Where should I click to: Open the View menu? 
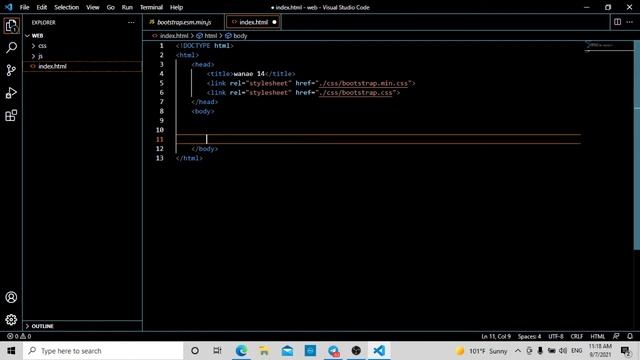click(x=93, y=7)
